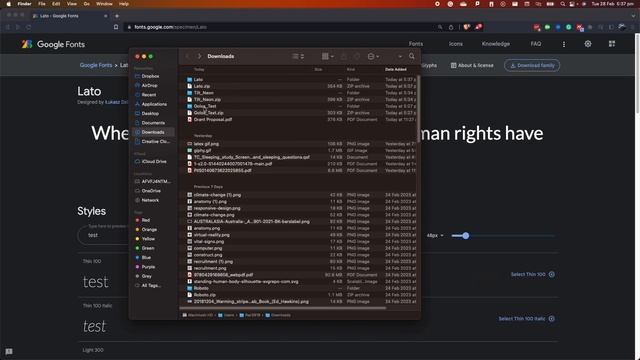Open the Edit menu

pos(56,4)
